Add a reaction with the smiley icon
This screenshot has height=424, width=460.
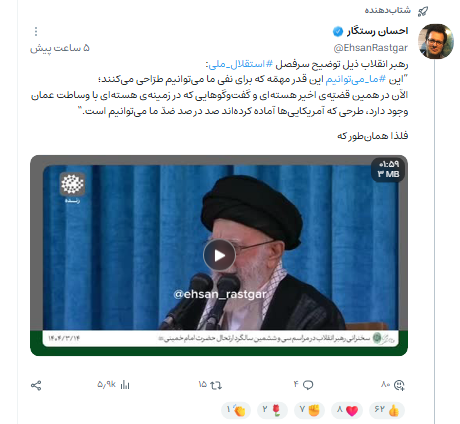point(399,385)
